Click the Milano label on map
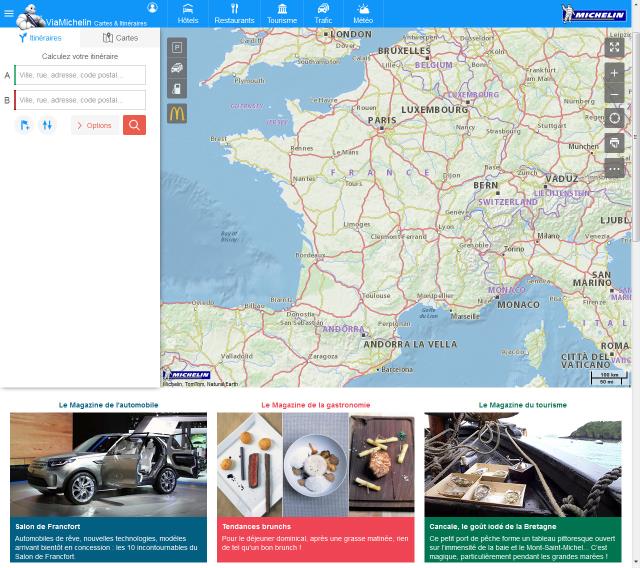 tap(549, 236)
